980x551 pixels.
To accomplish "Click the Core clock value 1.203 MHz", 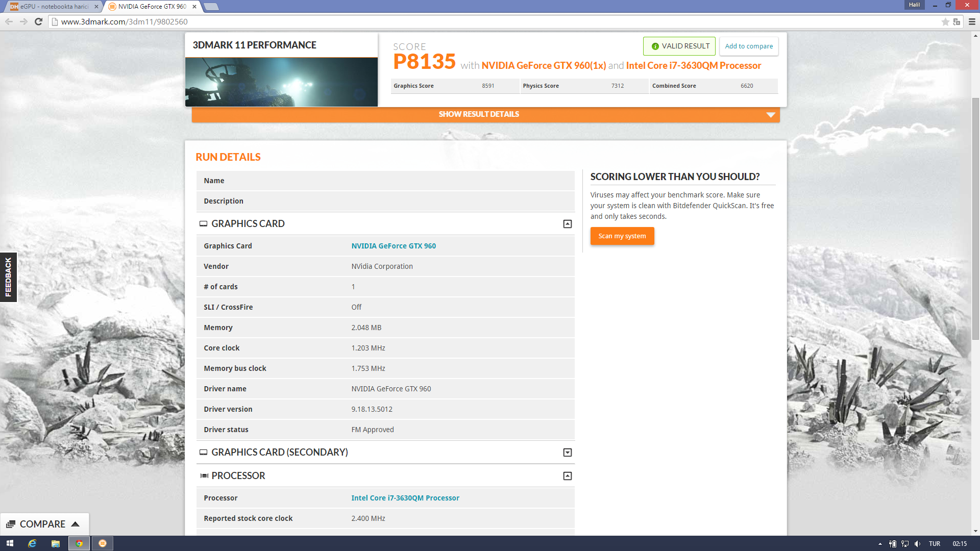I will 368,348.
